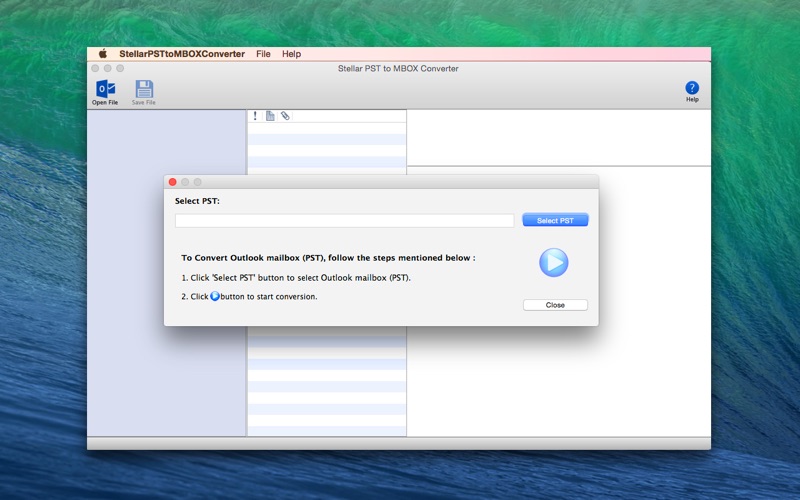This screenshot has width=800, height=500.
Task: Click the 'Select PST:' label text
Action: [x=197, y=201]
